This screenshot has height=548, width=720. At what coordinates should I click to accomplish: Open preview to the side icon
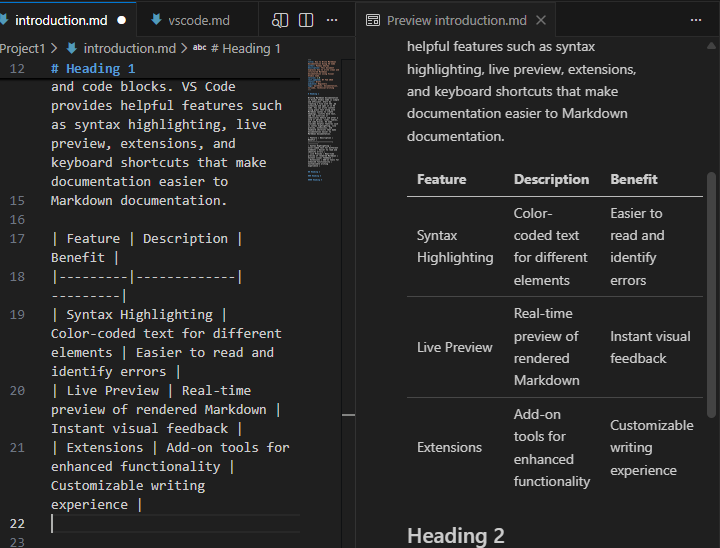pyautogui.click(x=280, y=20)
